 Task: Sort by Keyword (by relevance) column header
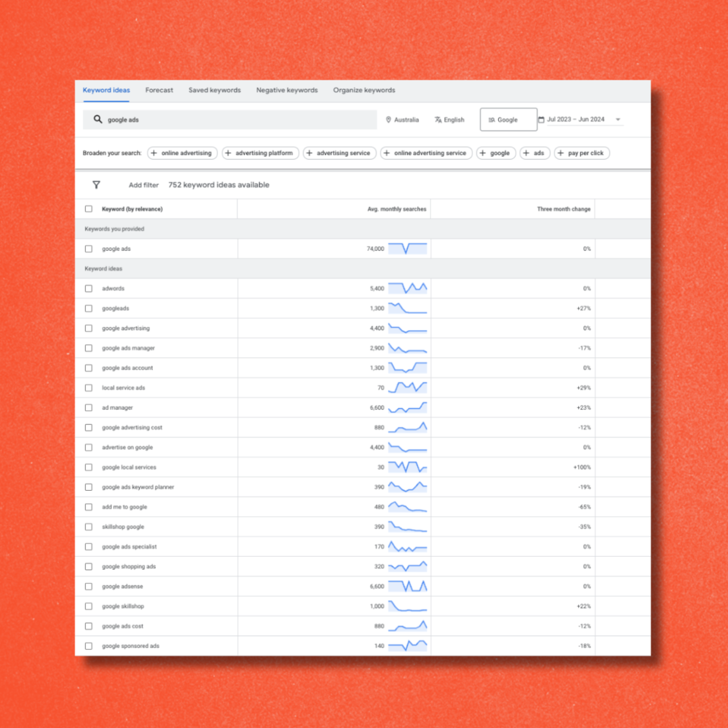pyautogui.click(x=132, y=209)
